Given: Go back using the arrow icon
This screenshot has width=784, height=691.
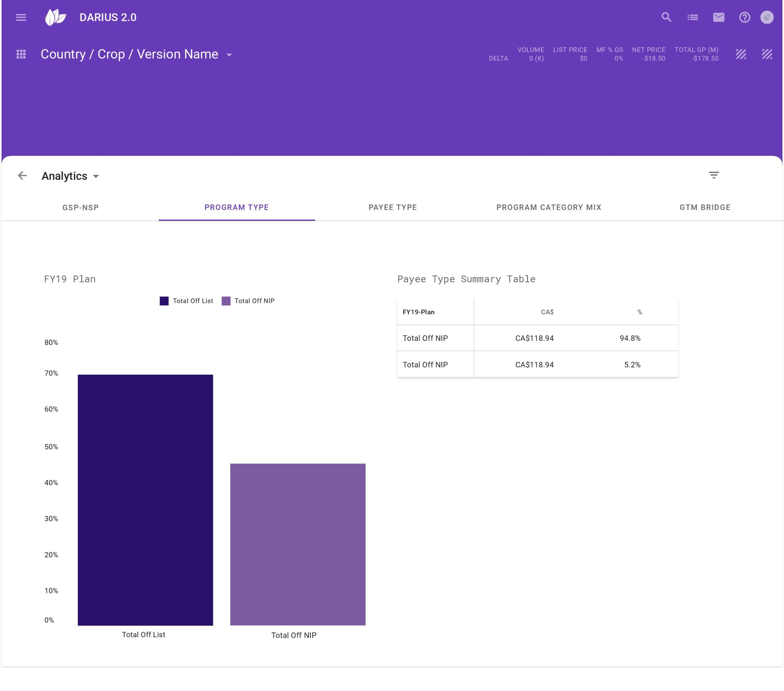Looking at the screenshot, I should click(x=22, y=176).
